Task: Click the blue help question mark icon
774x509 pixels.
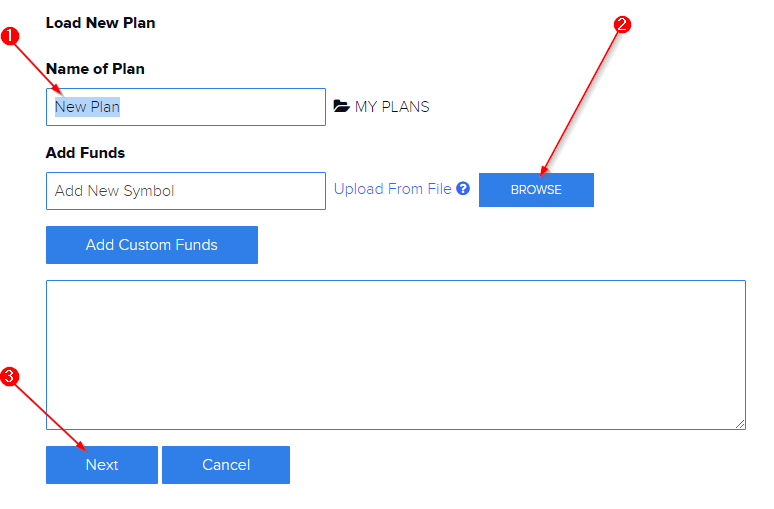Action: coord(463,188)
